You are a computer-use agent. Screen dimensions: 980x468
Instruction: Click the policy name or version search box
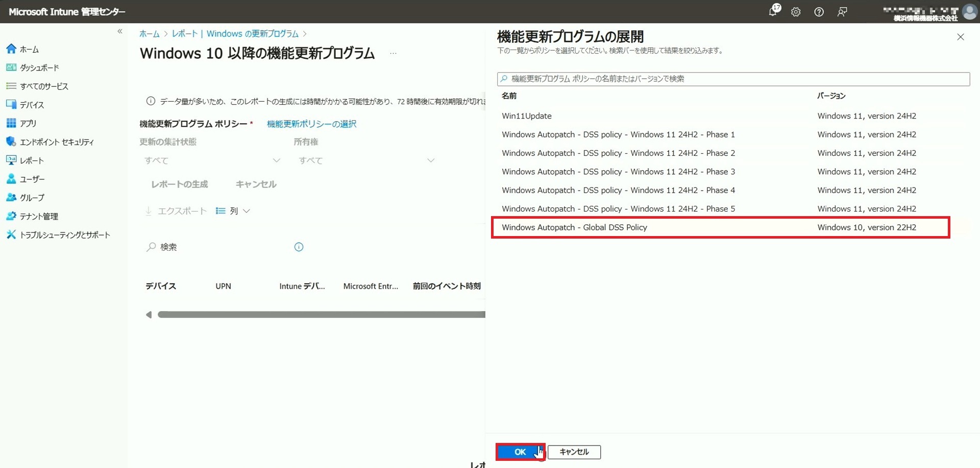[733, 79]
